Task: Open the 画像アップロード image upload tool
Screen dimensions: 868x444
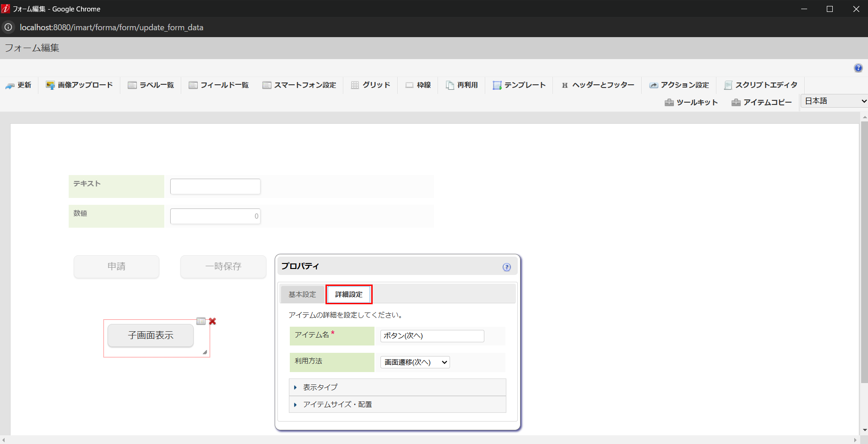Action: coord(79,85)
